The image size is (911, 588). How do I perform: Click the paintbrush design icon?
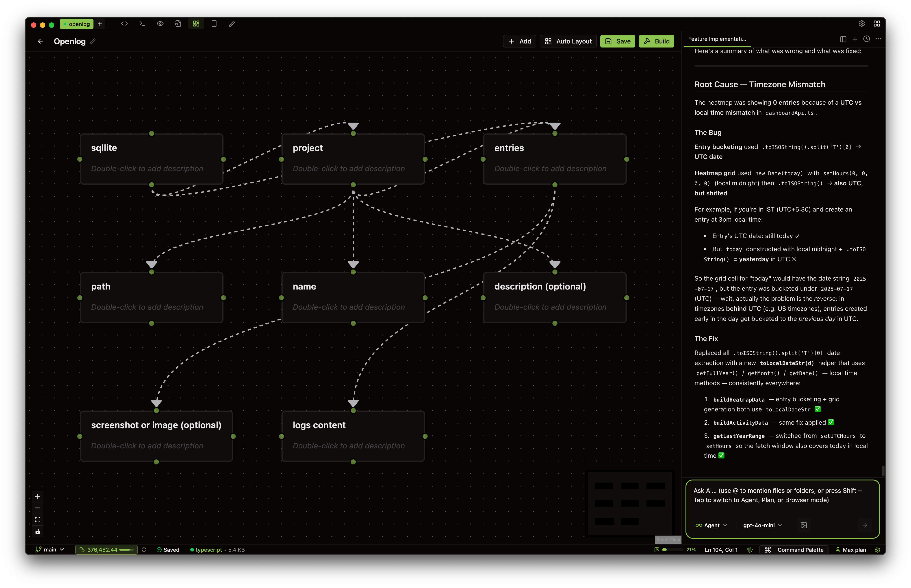232,24
